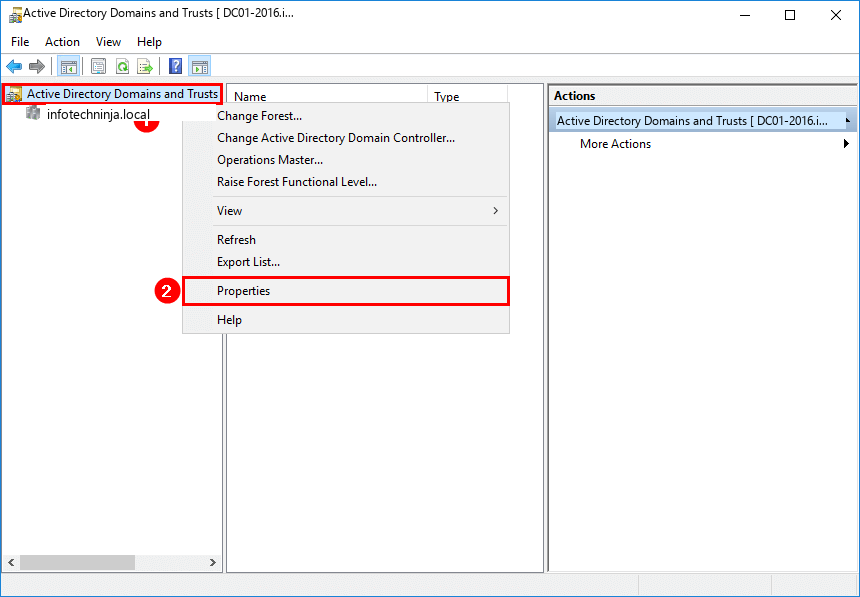Click the Properties toolbar icon

click(x=98, y=66)
